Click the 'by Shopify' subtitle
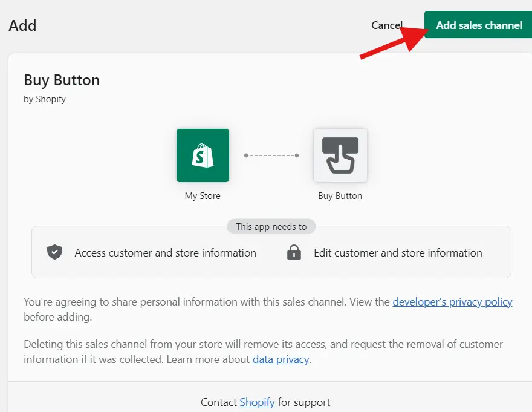This screenshot has height=412, width=532. click(45, 99)
